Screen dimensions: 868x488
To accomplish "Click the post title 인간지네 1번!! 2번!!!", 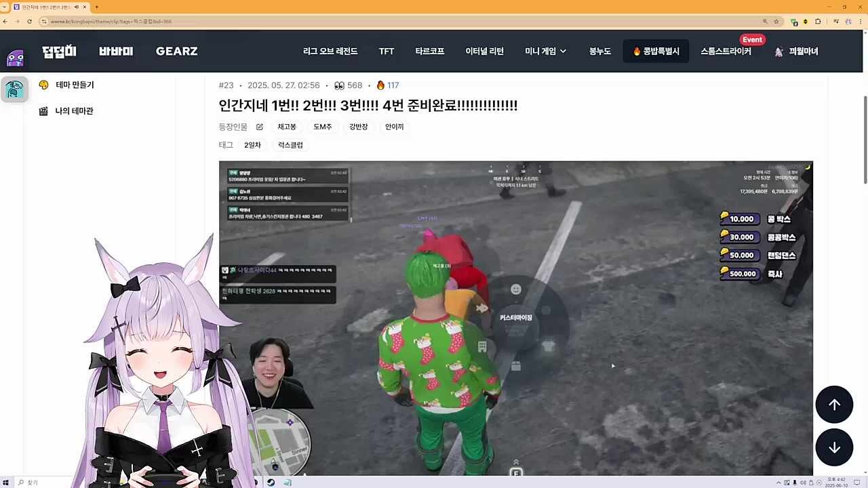I will [368, 105].
